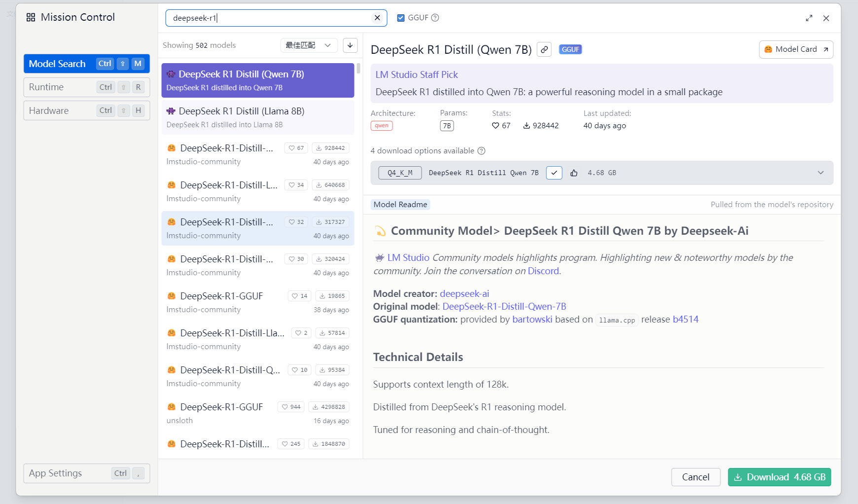Click the 19865 downloads badge
Image resolution: width=858 pixels, height=504 pixels.
(332, 296)
